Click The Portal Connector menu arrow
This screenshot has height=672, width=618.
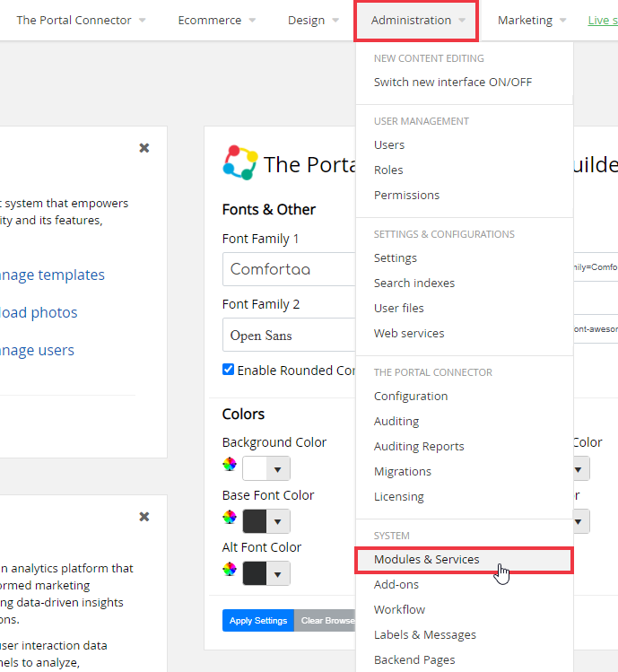tap(143, 20)
